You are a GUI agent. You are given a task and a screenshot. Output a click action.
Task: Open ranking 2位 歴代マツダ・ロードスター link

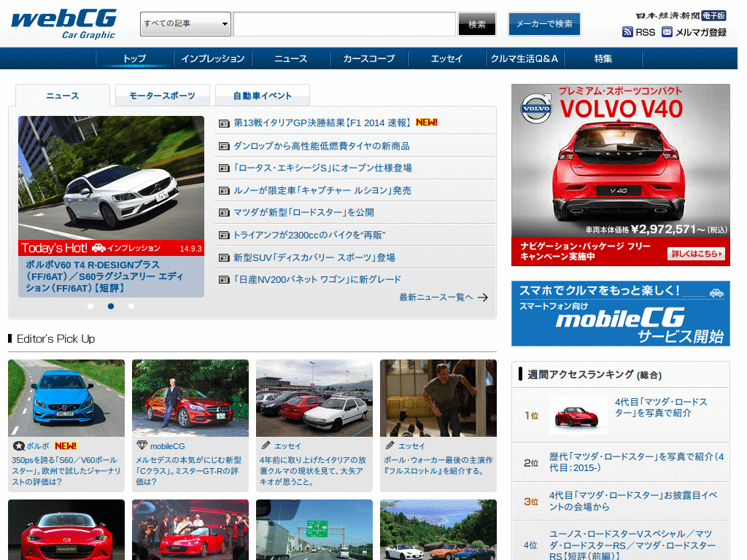tap(636, 462)
